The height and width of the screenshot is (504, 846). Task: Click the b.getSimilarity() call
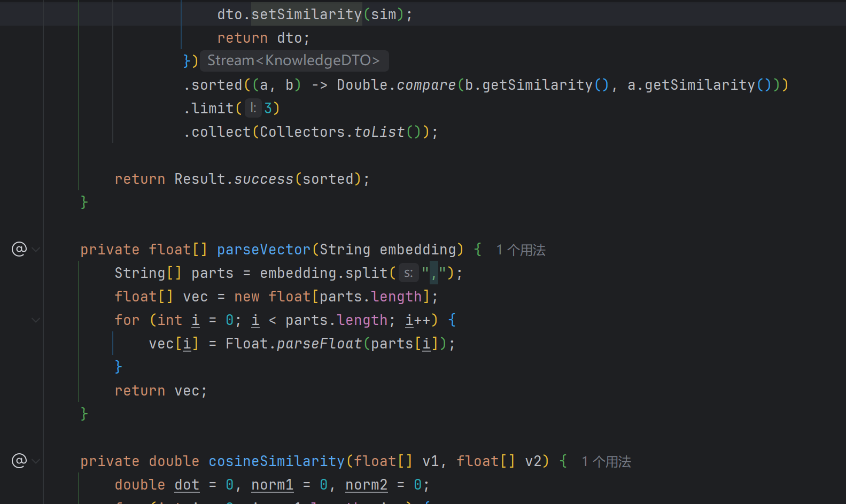[x=537, y=85]
